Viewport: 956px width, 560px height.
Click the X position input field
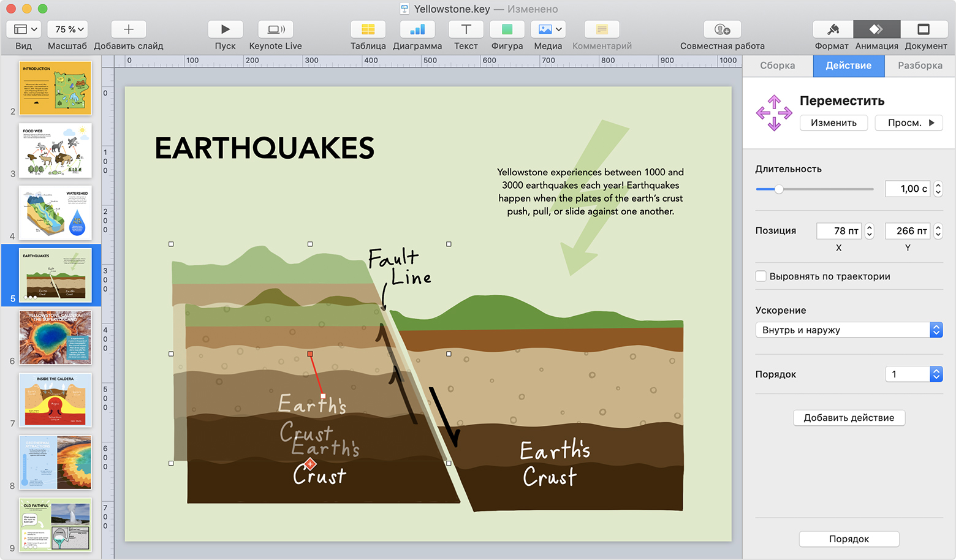(x=839, y=230)
